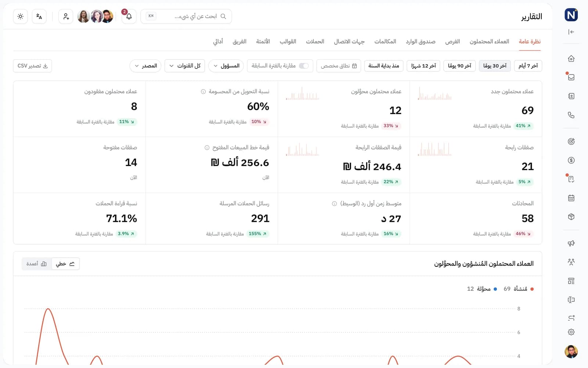Image resolution: width=588 pixels, height=368 pixels.
Task: Click the add user icon button
Action: (66, 17)
